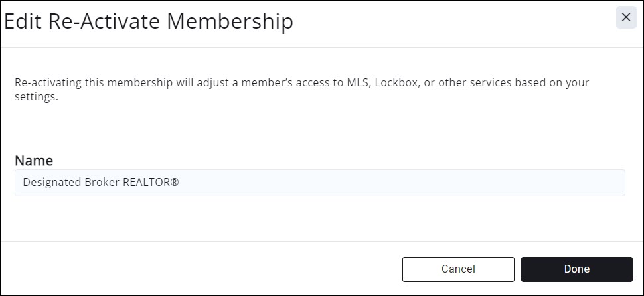Viewport: 644px width, 296px height.
Task: Click empty space right of name text
Action: pos(398,183)
